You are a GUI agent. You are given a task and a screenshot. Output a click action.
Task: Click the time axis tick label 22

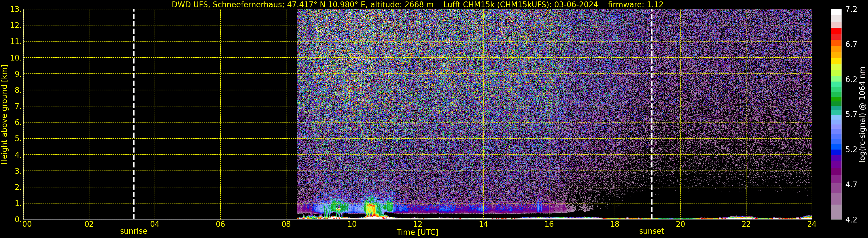click(x=746, y=224)
